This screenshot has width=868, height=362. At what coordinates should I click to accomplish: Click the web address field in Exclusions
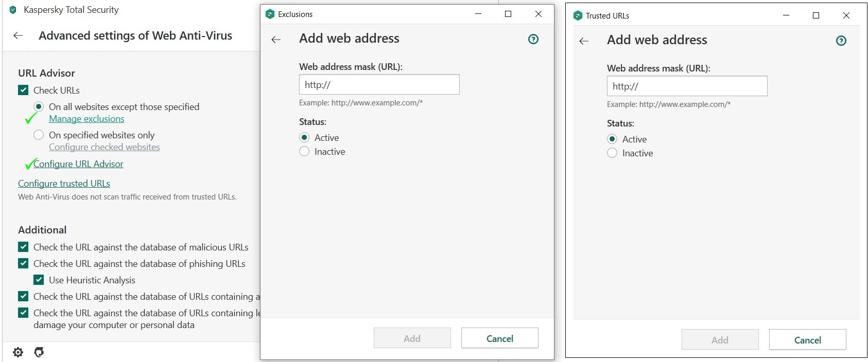[379, 85]
